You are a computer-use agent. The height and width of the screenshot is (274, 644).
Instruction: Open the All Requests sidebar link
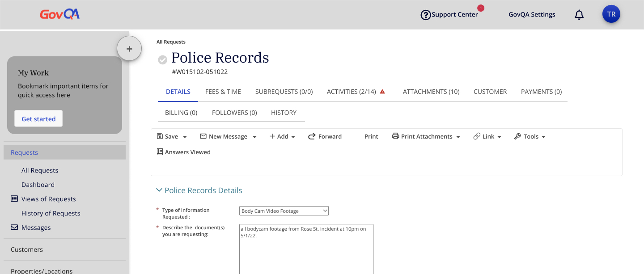(x=40, y=170)
